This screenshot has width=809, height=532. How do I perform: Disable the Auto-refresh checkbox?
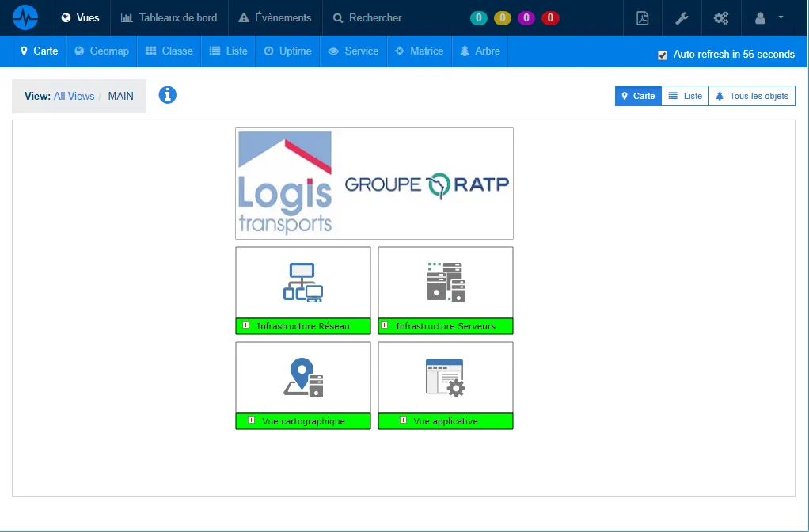point(663,55)
